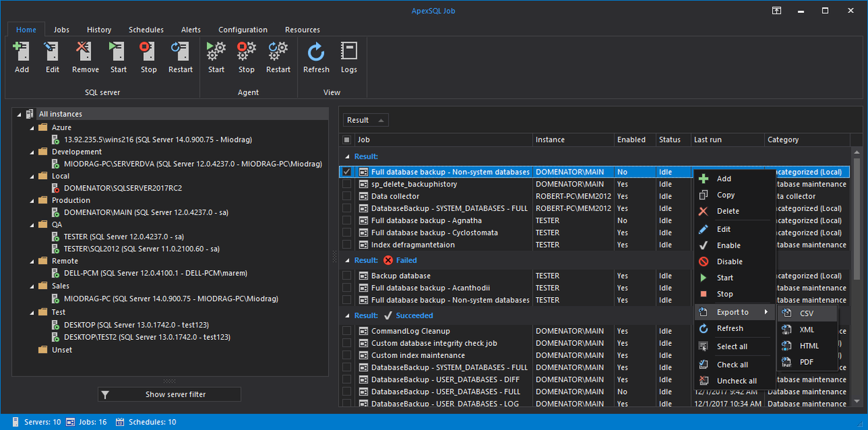
Task: Click the job icon of Data collector
Action: coord(363,196)
